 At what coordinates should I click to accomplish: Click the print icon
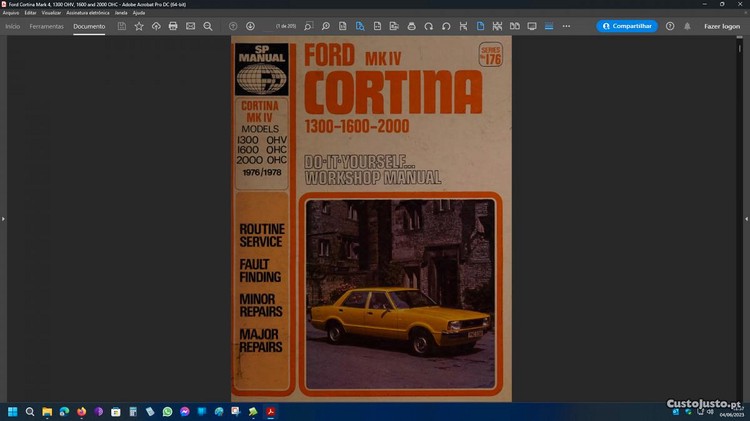(173, 26)
